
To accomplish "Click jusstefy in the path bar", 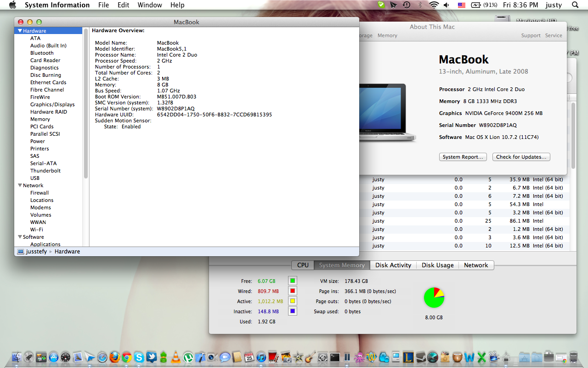I will (36, 252).
